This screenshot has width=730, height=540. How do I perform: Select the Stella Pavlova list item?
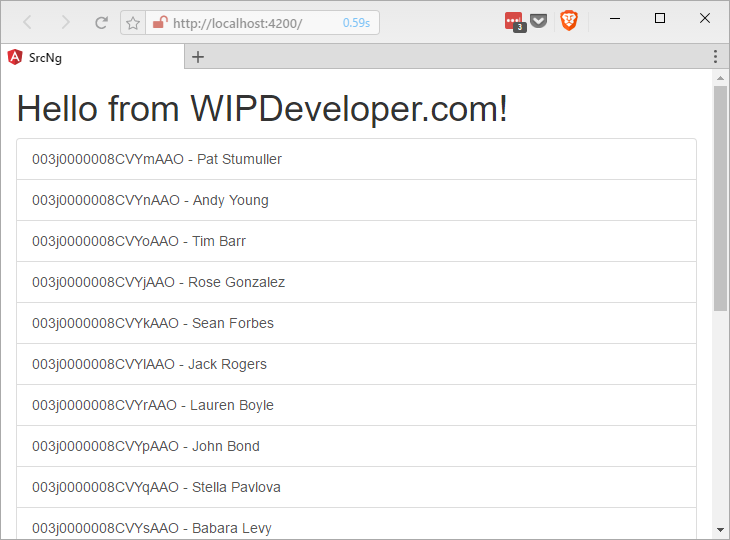pyautogui.click(x=357, y=487)
